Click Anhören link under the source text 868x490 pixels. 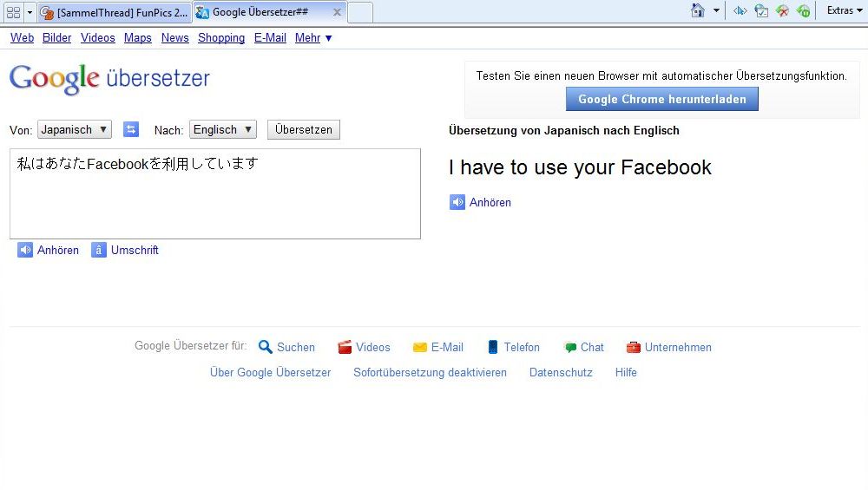point(58,250)
